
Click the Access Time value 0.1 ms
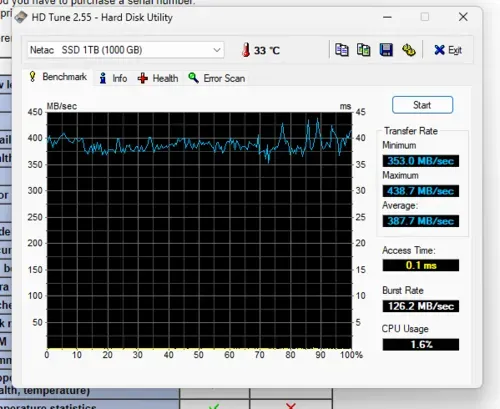pyautogui.click(x=421, y=265)
